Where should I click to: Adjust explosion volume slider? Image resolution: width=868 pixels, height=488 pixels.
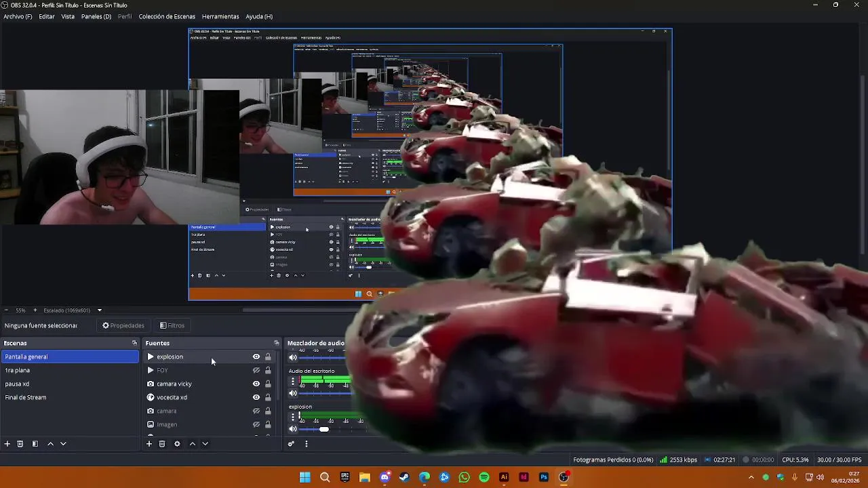[x=324, y=429]
